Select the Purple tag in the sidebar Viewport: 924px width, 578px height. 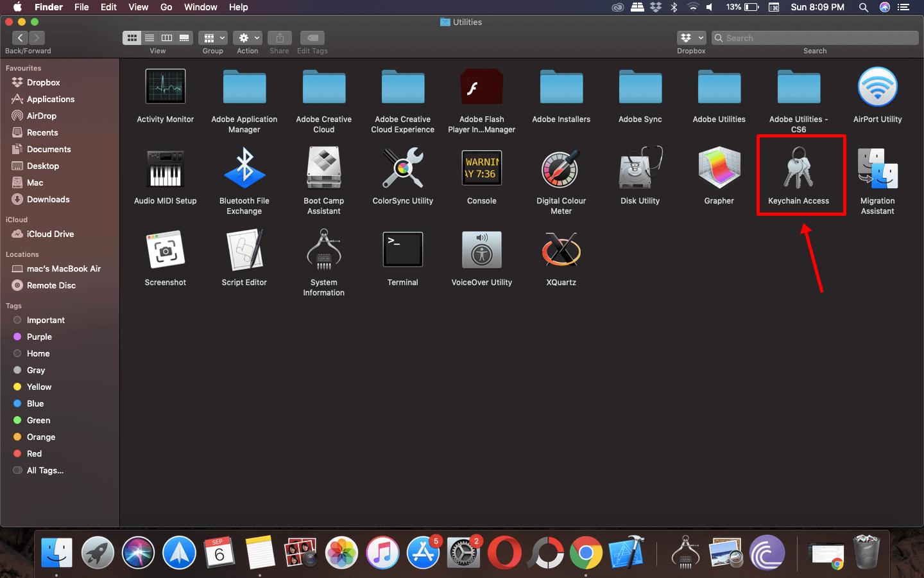[x=39, y=337]
